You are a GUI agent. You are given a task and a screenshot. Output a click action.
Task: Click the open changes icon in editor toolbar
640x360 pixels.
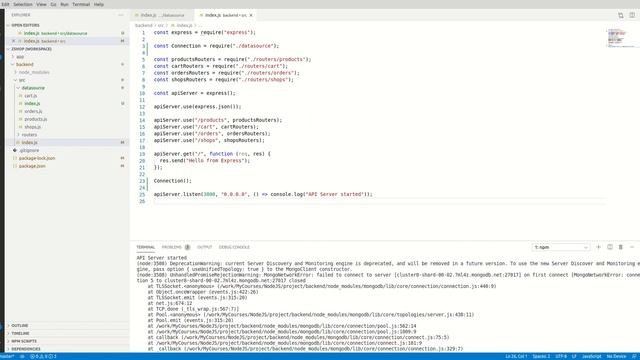click(620, 15)
